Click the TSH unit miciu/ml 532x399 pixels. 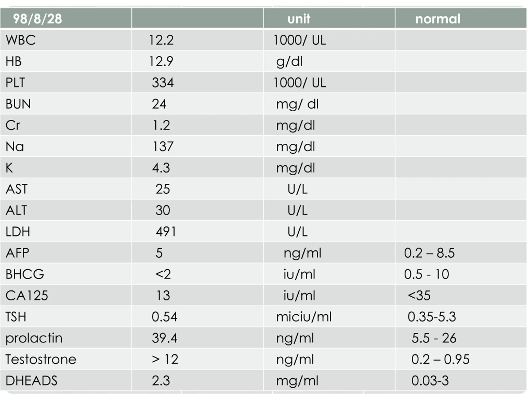click(304, 317)
